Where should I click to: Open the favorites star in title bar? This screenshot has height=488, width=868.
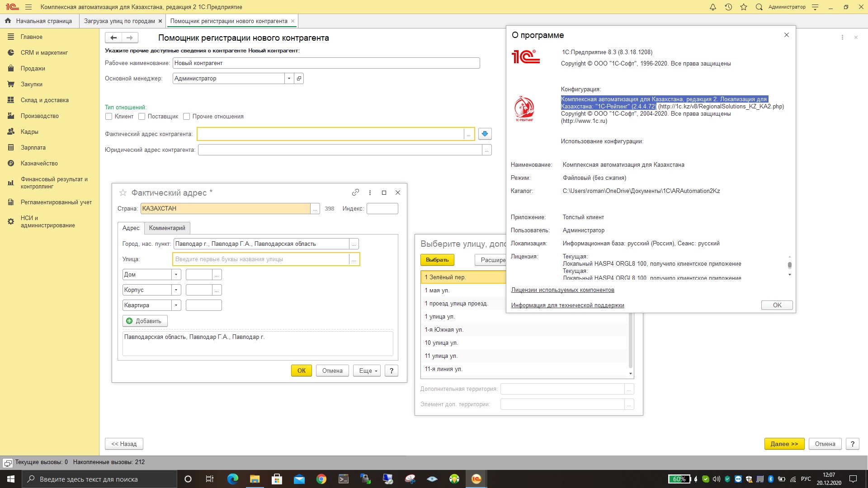[744, 7]
